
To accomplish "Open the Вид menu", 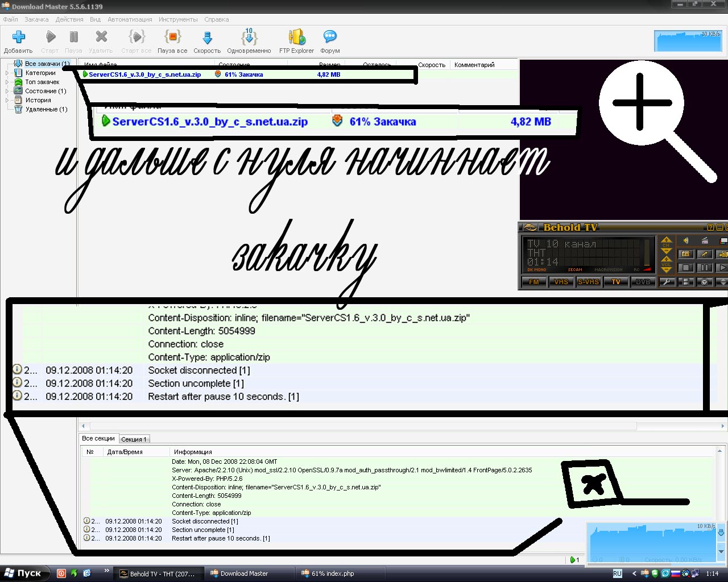I will [95, 19].
